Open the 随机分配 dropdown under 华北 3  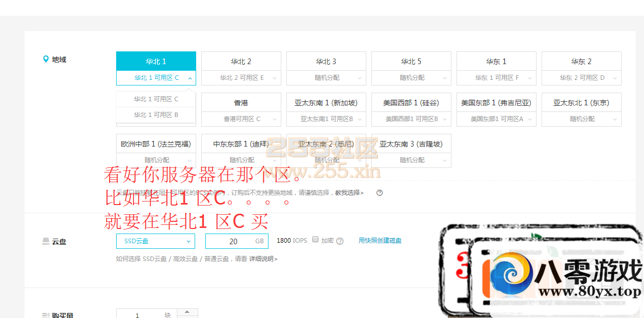(326, 78)
